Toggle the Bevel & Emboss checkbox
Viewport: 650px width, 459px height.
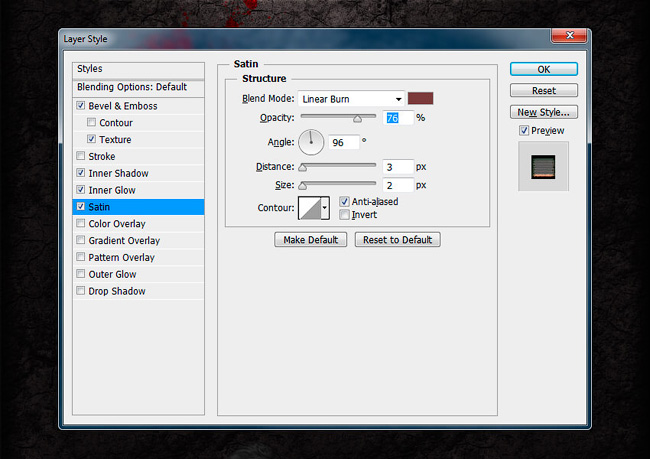(x=81, y=105)
